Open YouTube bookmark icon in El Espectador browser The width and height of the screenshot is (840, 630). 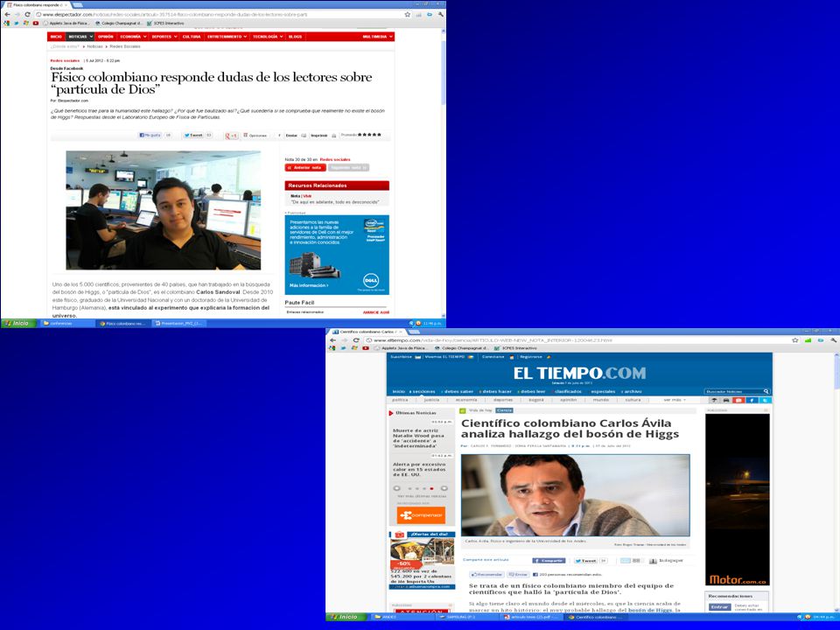pyautogui.click(x=35, y=23)
